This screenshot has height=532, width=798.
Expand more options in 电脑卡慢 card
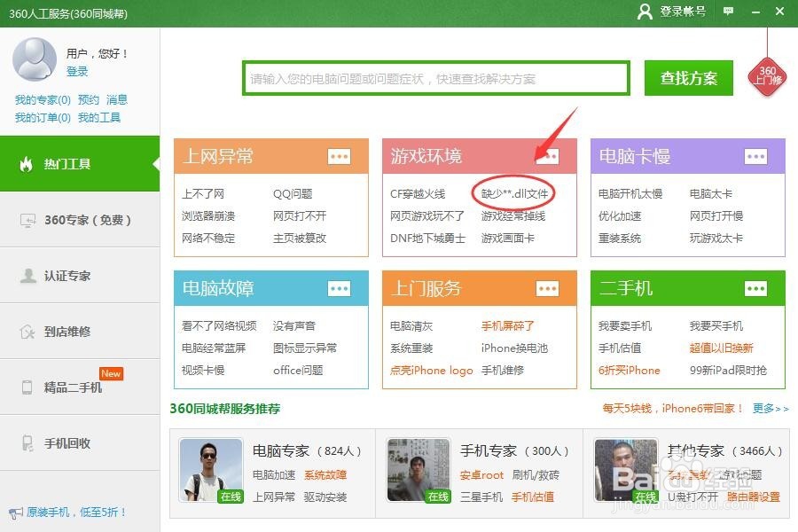point(755,156)
